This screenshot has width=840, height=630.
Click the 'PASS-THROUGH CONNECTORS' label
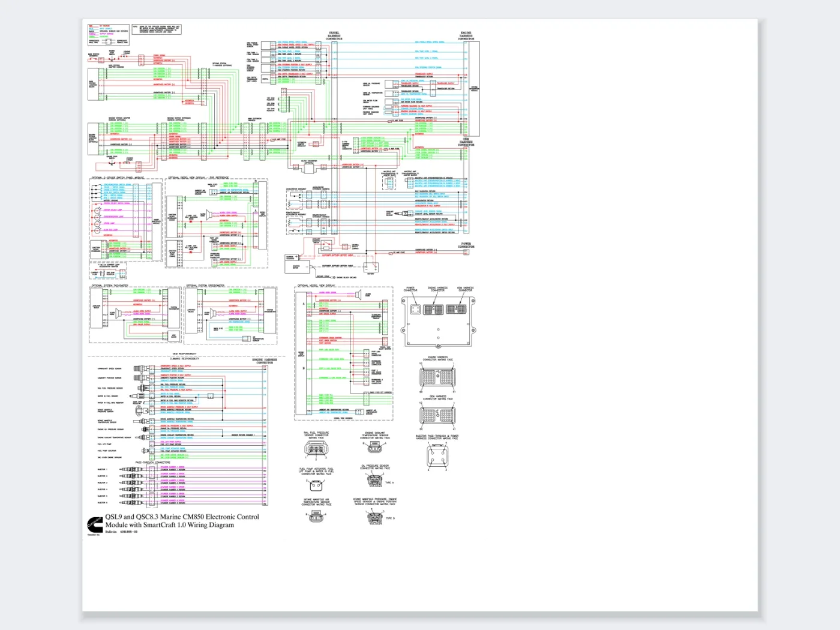tap(152, 463)
